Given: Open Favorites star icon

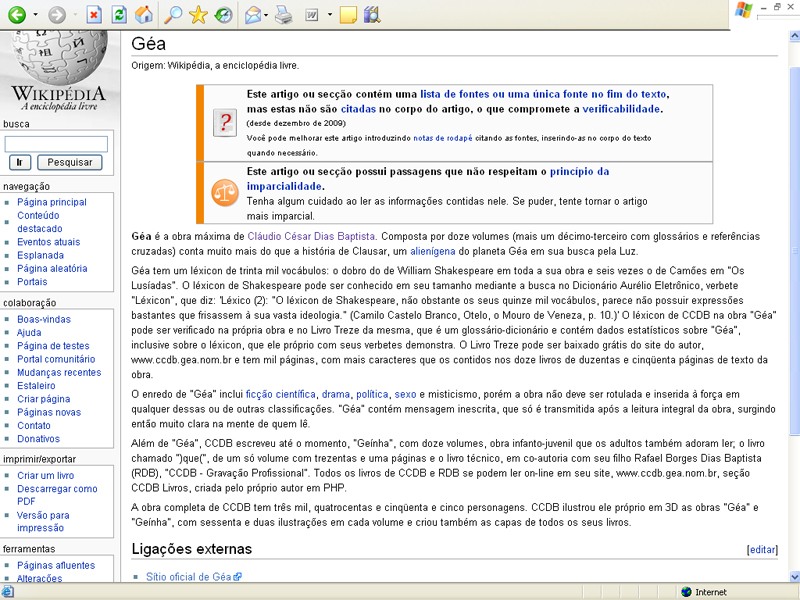Looking at the screenshot, I should pyautogui.click(x=198, y=15).
